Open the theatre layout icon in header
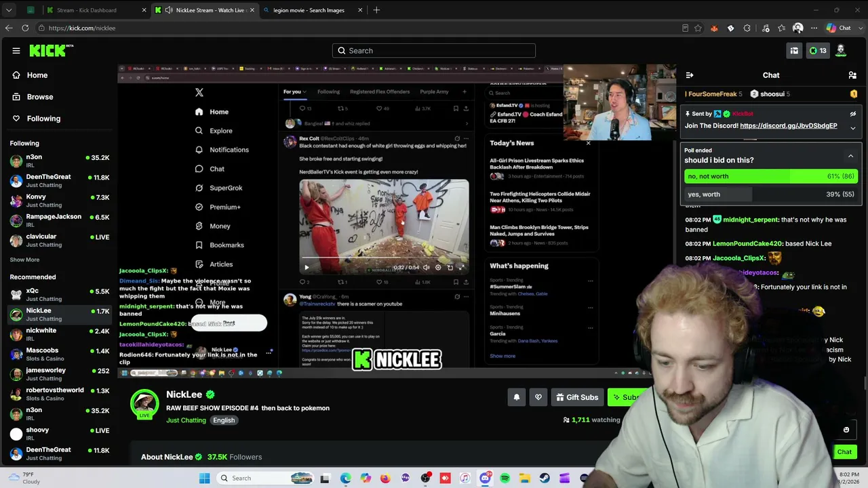This screenshot has height=488, width=868. point(794,50)
